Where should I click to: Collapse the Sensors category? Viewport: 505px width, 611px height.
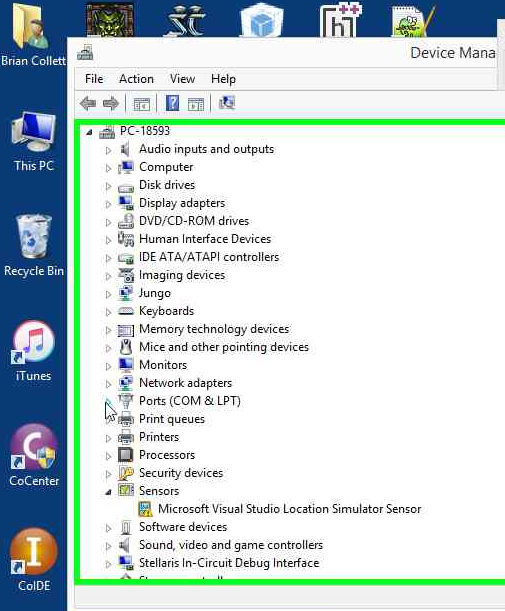(x=108, y=492)
